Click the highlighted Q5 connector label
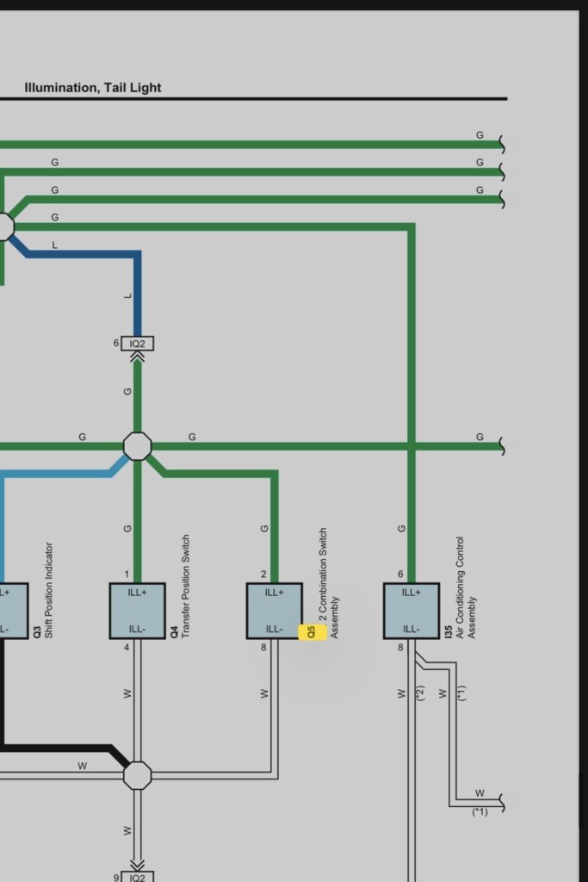Screen dimensions: 588x882 click(312, 631)
